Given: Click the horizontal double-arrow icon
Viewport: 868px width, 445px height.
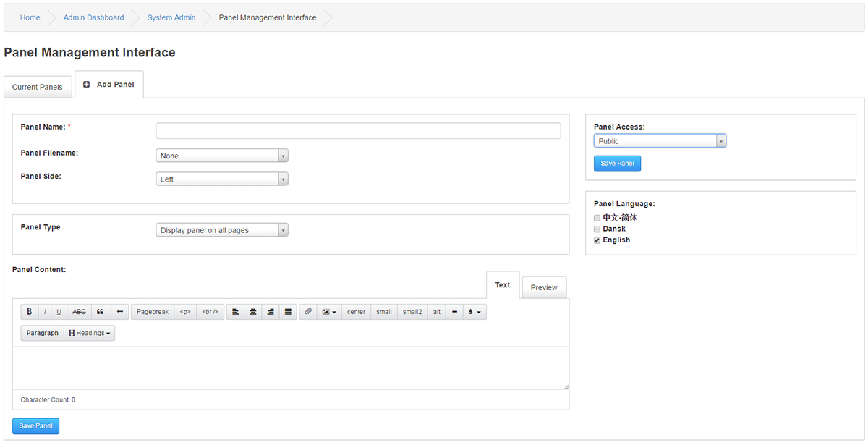Looking at the screenshot, I should (119, 312).
